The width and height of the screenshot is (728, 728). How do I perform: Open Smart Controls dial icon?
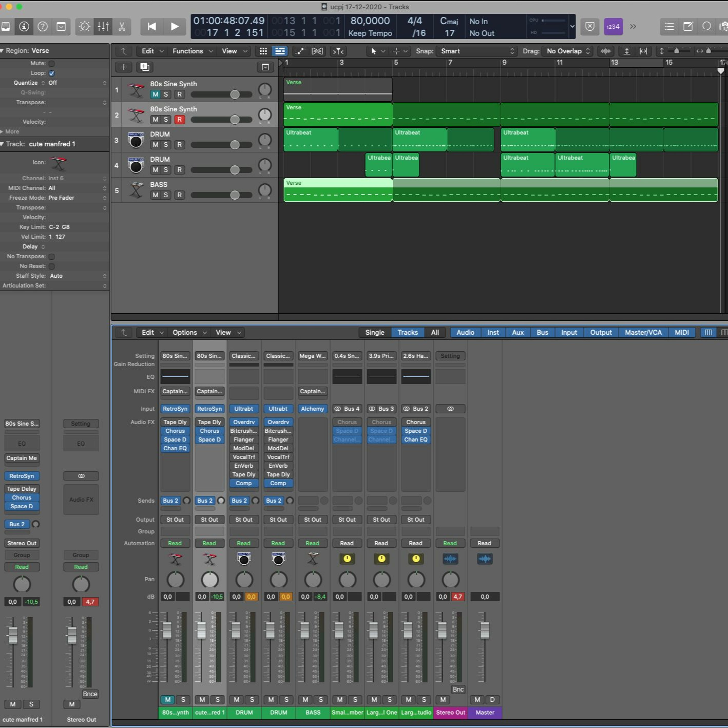click(84, 26)
